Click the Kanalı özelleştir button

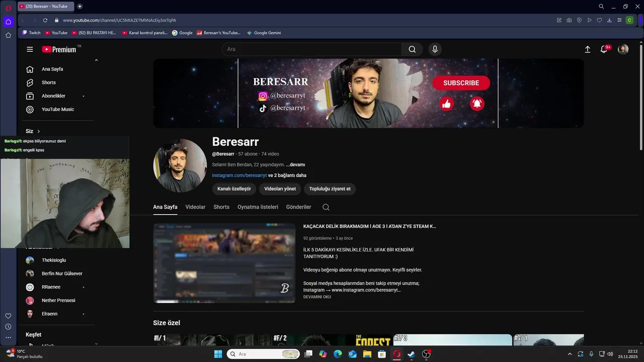[x=234, y=189]
